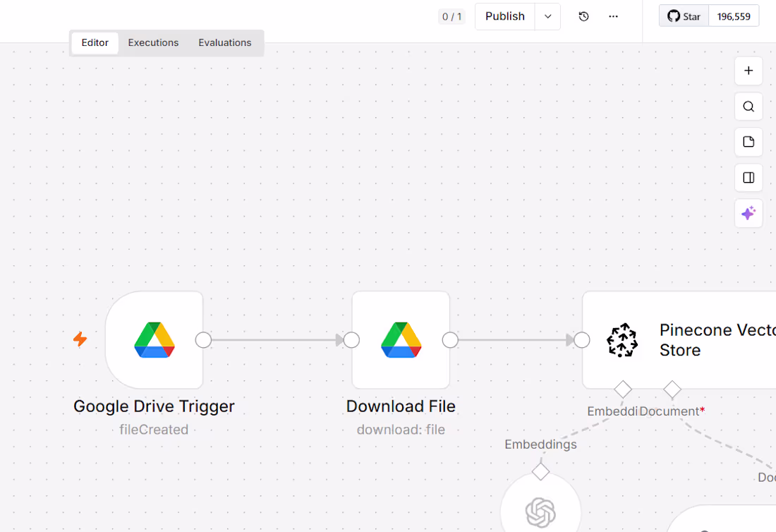The image size is (776, 532).
Task: Click Download File input connector
Action: click(x=351, y=340)
